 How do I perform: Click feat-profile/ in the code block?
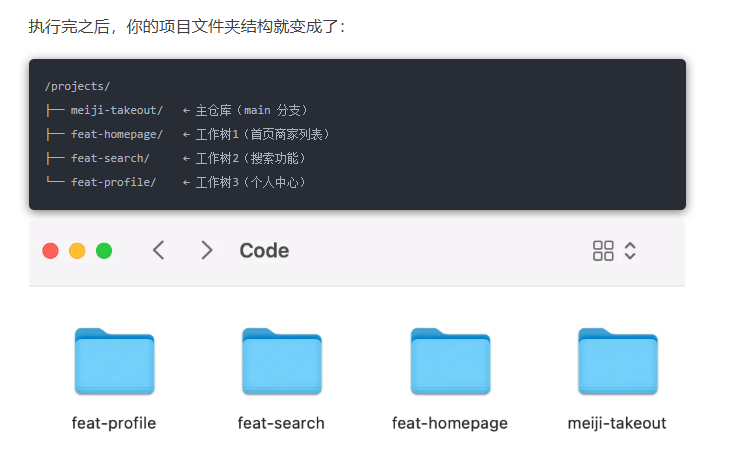coord(113,182)
